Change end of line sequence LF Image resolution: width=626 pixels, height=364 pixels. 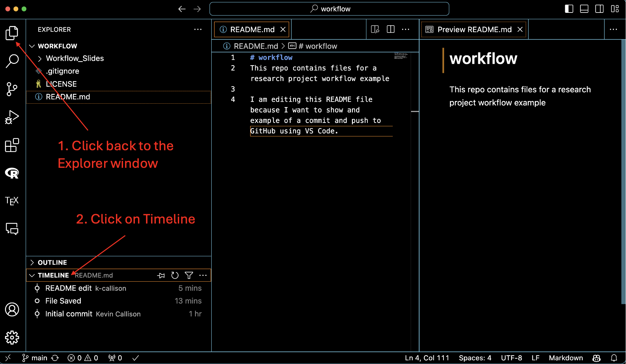pos(535,358)
